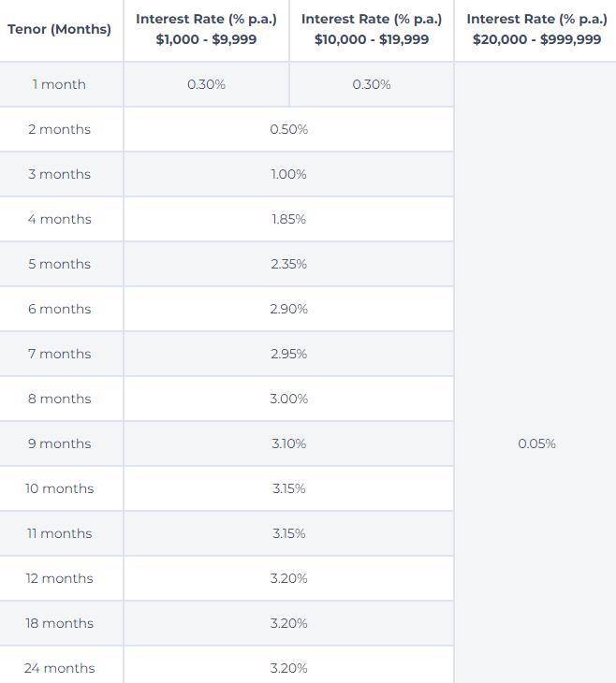Select the 0.05% rate in the last column
The image size is (616, 683).
536,443
